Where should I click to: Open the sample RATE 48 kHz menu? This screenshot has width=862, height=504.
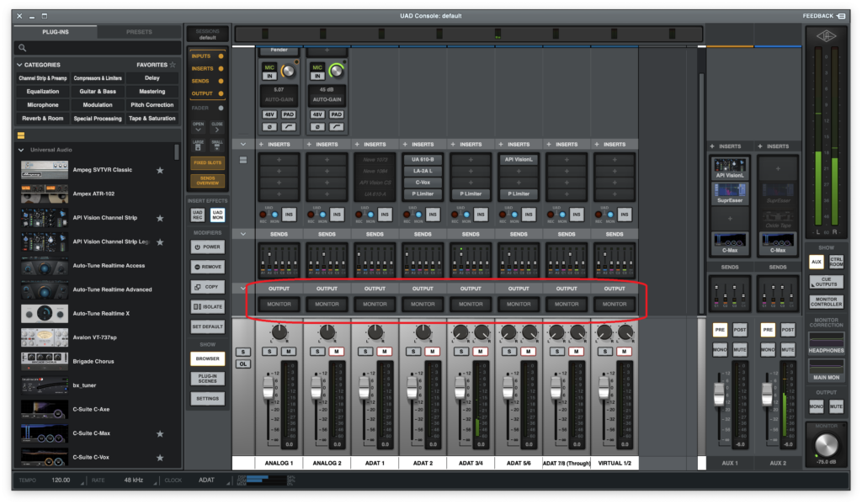coord(134,480)
